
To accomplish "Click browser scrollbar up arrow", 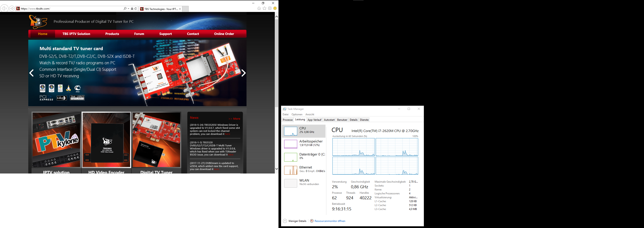I will pos(277,17).
